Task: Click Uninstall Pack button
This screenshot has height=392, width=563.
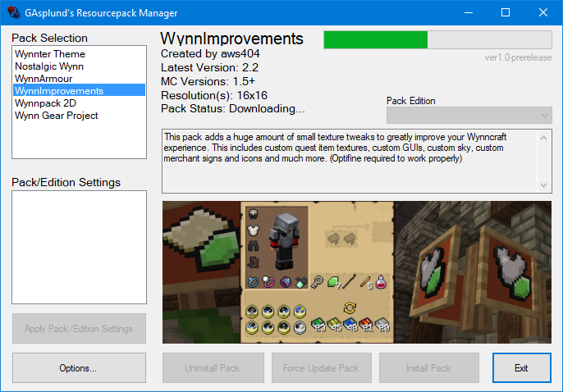Action: [213, 368]
